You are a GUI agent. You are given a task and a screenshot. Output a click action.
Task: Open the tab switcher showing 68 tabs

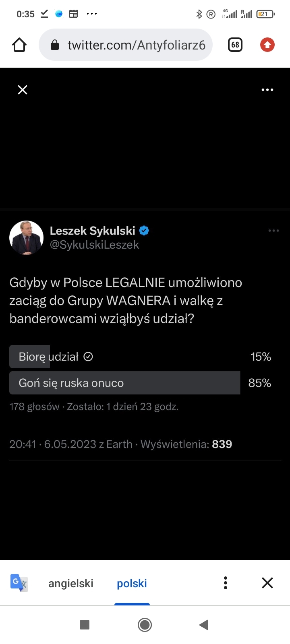235,45
